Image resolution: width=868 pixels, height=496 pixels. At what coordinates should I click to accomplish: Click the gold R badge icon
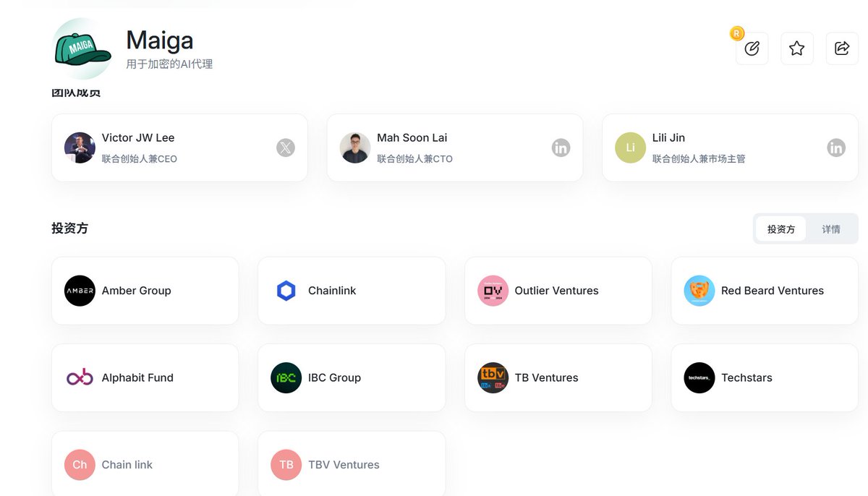[x=737, y=33]
